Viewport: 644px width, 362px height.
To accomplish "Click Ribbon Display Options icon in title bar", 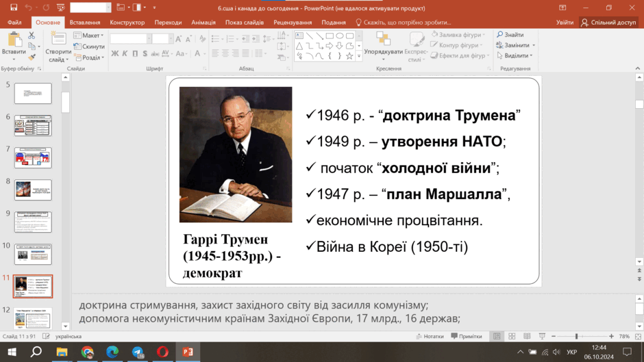I will click(562, 8).
